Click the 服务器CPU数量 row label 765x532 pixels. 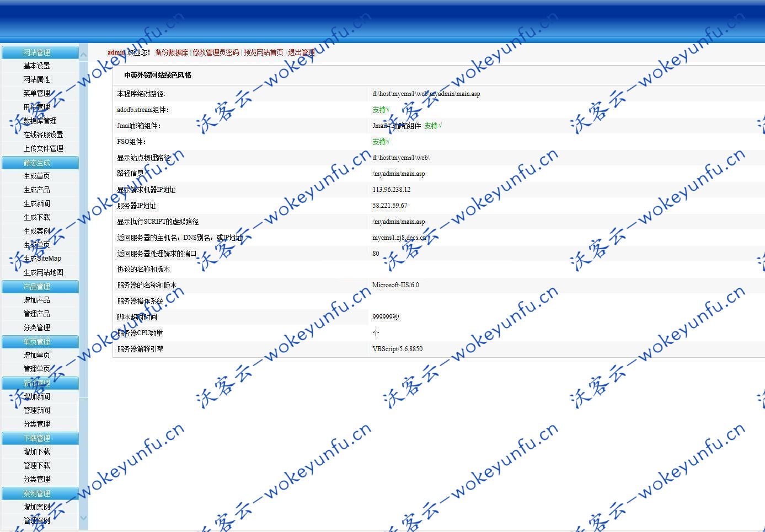point(140,333)
